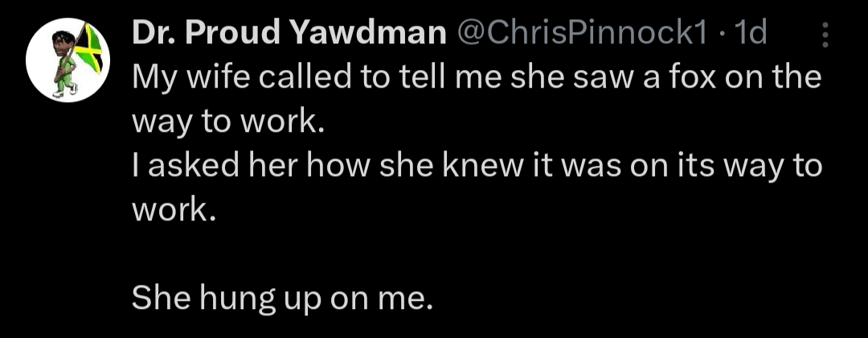Click the "way to work." second line
Image resolution: width=868 pixels, height=338 pixels.
(x=227, y=123)
